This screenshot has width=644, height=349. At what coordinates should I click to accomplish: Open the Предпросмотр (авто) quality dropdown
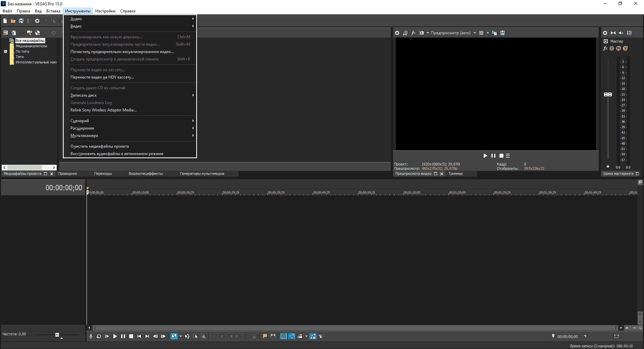click(475, 33)
